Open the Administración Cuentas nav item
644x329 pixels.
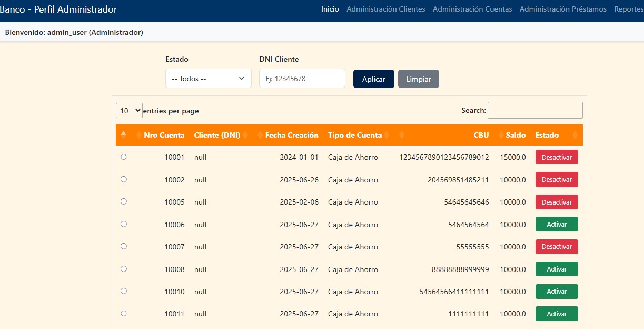[472, 9]
